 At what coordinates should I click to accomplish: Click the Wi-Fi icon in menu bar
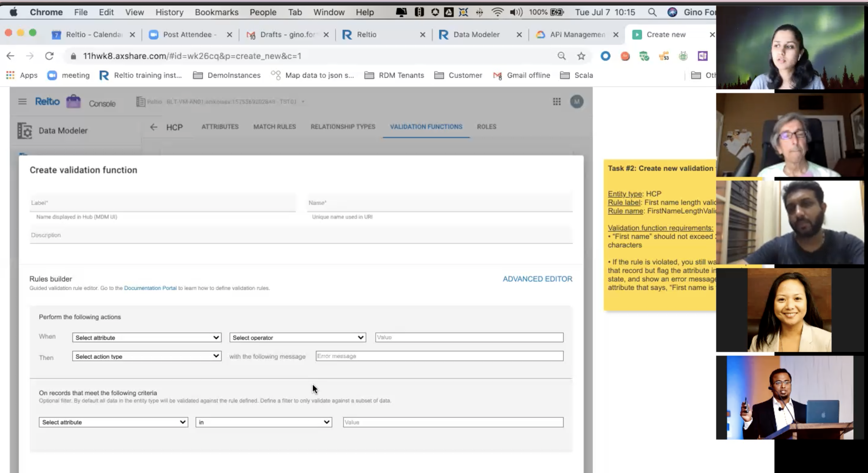point(497,12)
